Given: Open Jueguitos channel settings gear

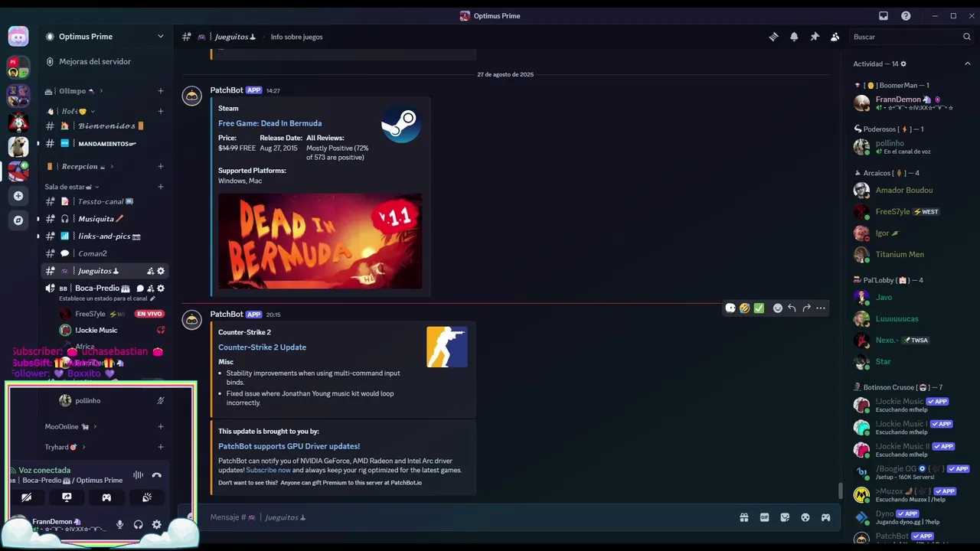Looking at the screenshot, I should click(161, 271).
